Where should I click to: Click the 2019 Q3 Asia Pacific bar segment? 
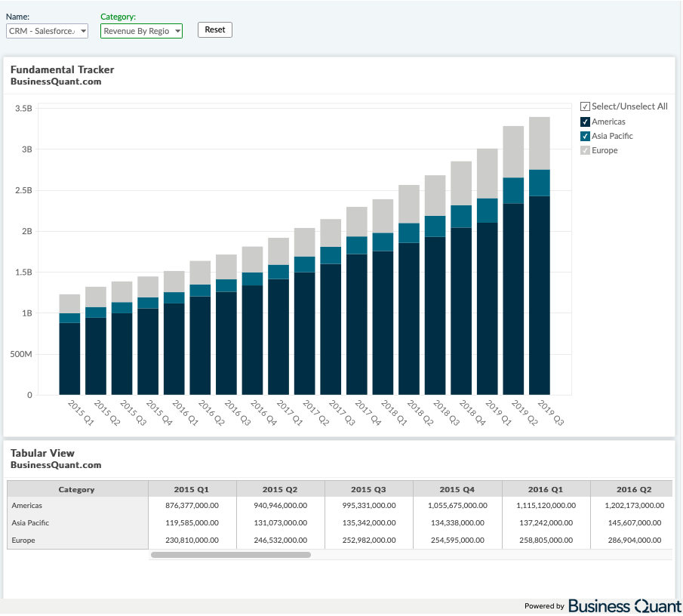539,183
